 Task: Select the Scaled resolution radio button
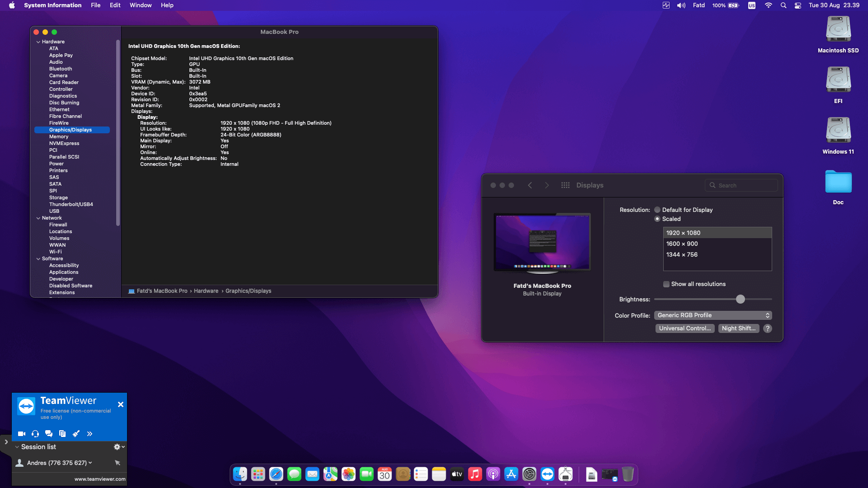click(x=657, y=219)
